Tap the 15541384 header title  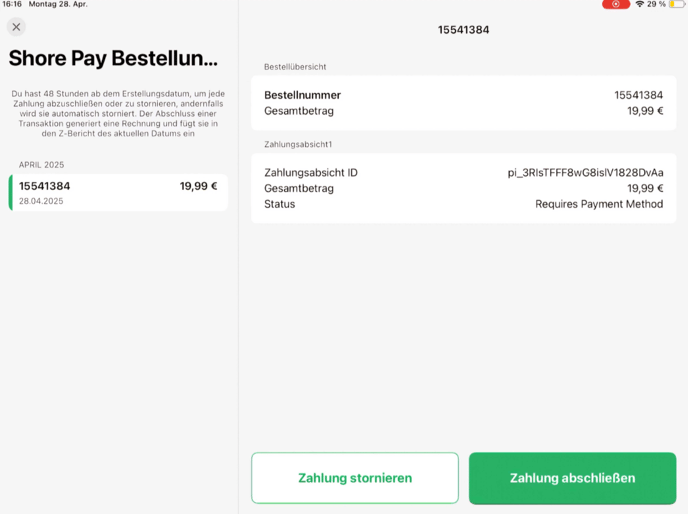tap(463, 30)
